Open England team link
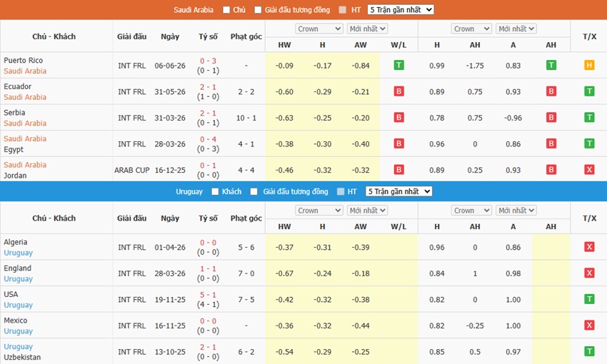The image size is (607, 364). point(17,268)
